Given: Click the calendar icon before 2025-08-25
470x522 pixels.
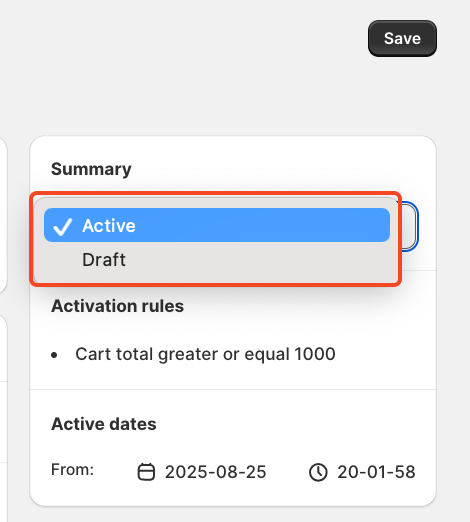Looking at the screenshot, I should [146, 472].
